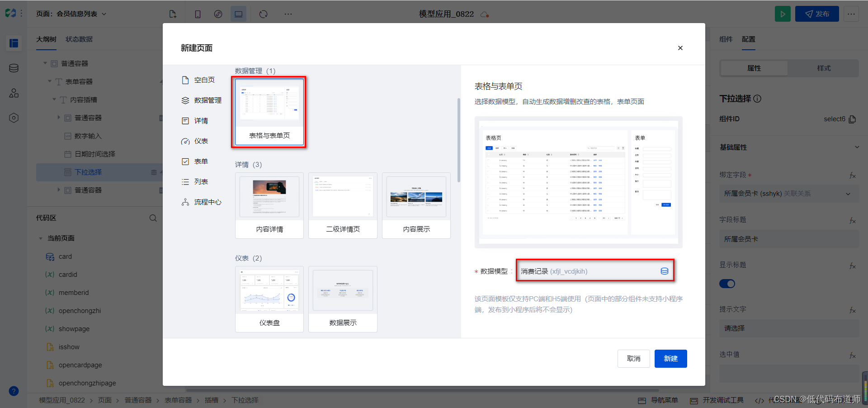Collapse the 普通容器 root tree node
868x408 pixels.
[45, 63]
